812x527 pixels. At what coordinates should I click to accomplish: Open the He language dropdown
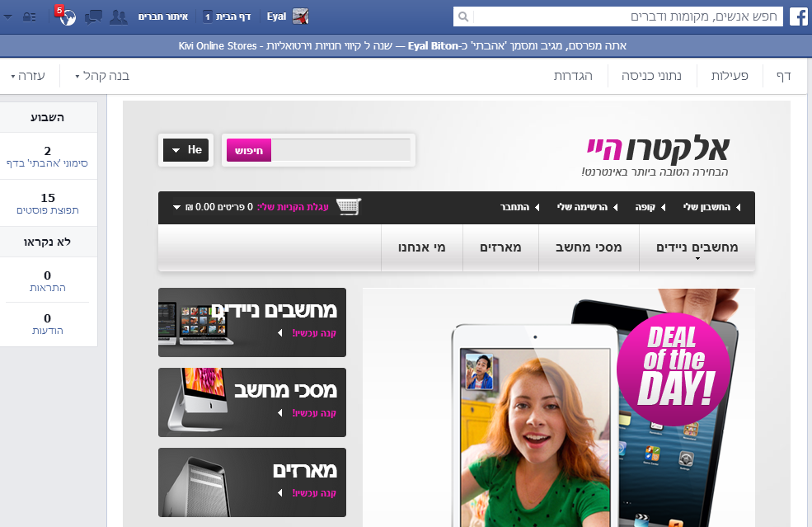pos(186,150)
